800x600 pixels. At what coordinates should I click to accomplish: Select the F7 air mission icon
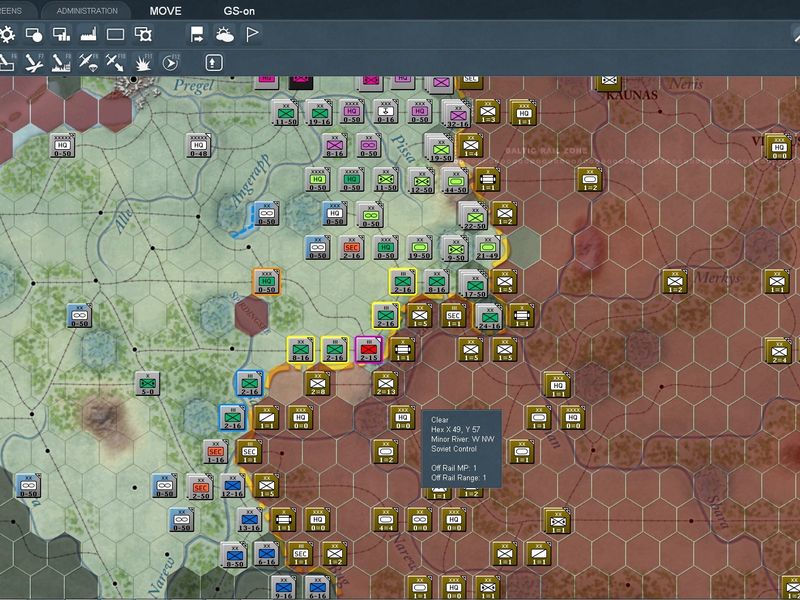click(34, 63)
